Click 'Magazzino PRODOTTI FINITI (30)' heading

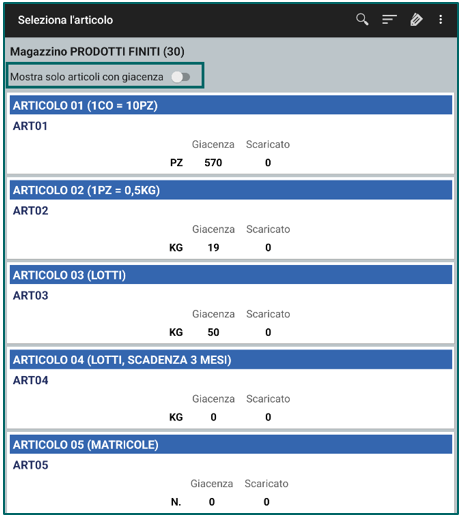(x=97, y=52)
